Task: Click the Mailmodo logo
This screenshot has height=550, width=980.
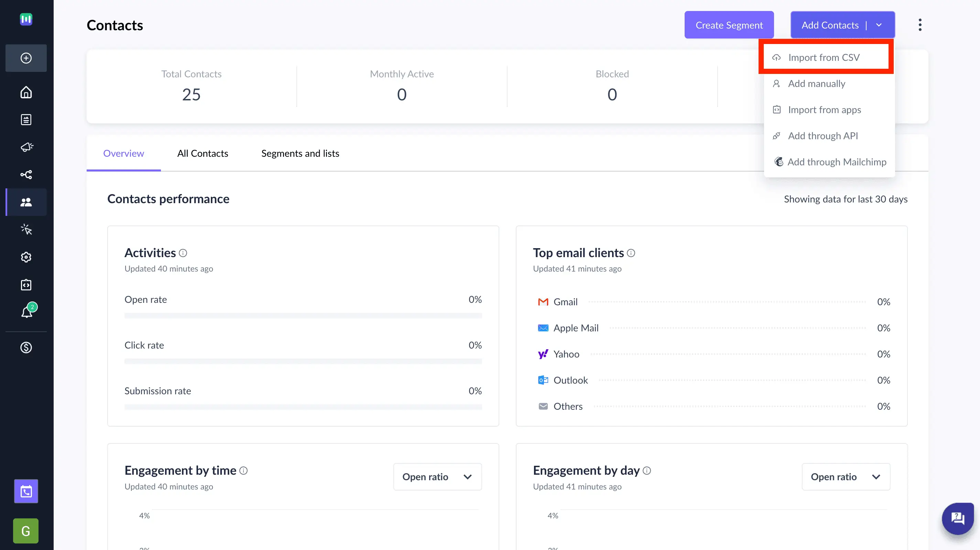Action: click(x=25, y=19)
